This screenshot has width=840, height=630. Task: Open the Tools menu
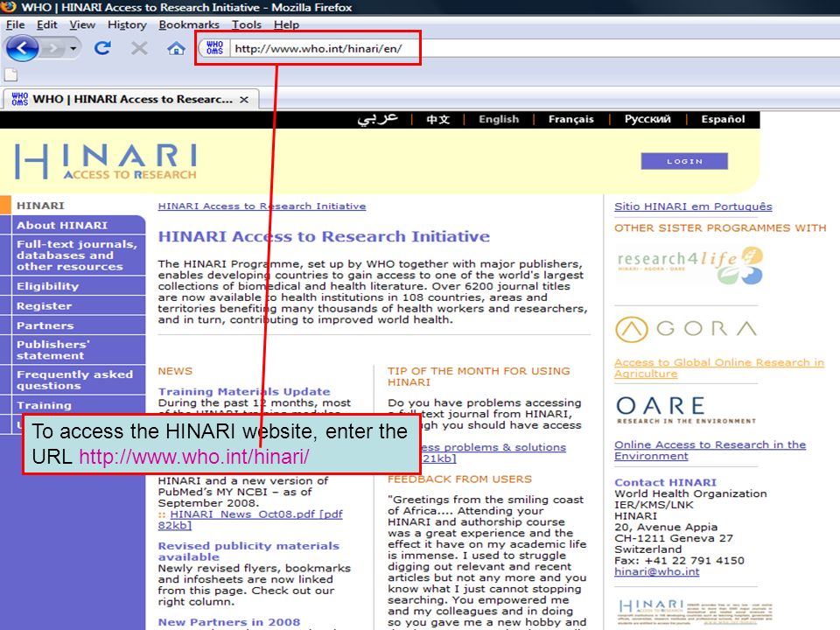point(247,24)
